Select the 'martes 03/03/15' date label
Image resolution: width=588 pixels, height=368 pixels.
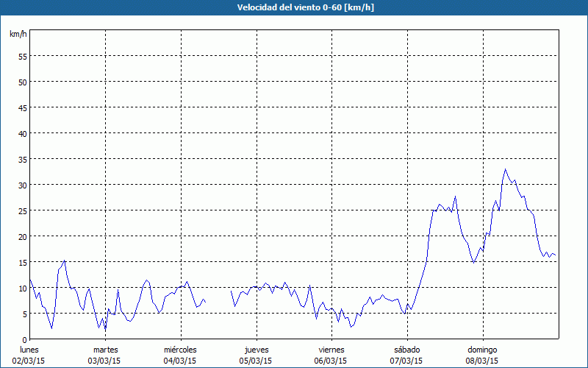(x=105, y=355)
